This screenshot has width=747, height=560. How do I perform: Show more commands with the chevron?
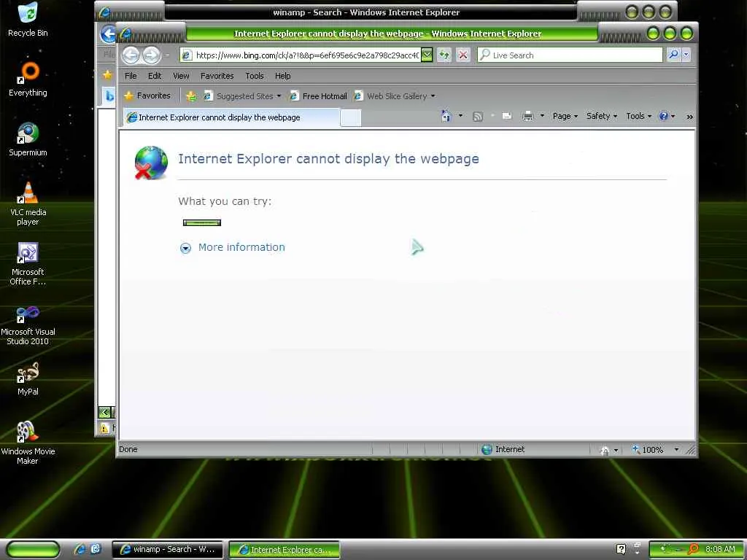coord(689,117)
